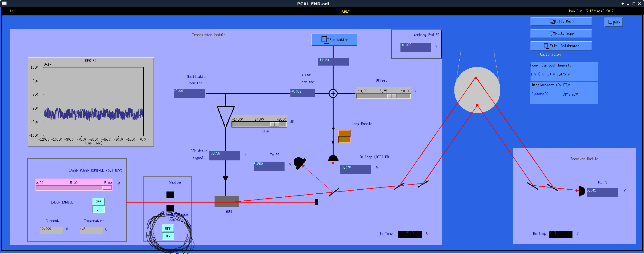Click the Gain dB slider
The height and width of the screenshot is (254, 644).
click(x=259, y=124)
